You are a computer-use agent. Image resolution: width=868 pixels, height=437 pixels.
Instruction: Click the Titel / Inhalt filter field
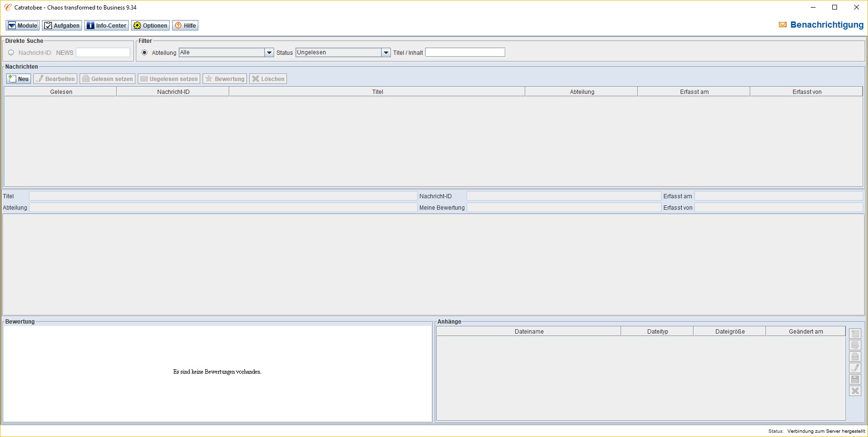[465, 53]
